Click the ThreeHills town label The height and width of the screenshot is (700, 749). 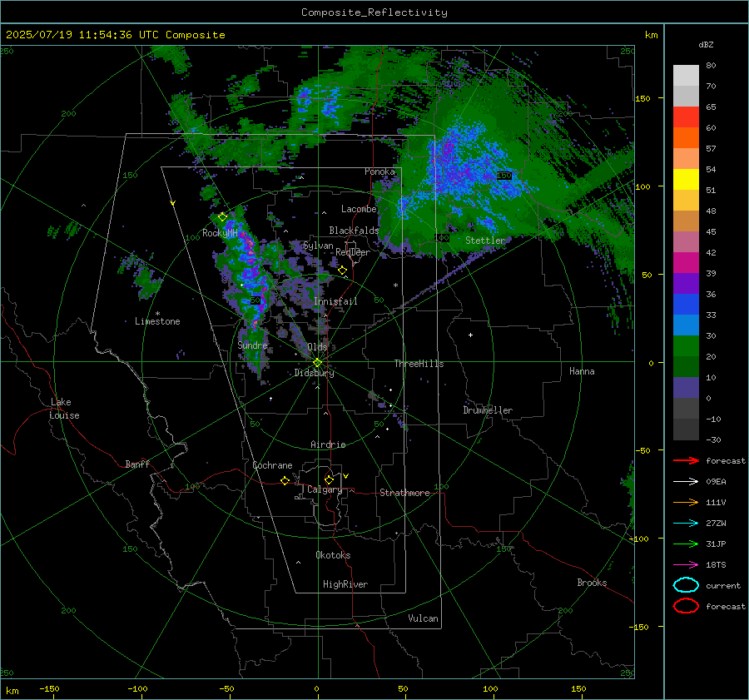tap(419, 364)
